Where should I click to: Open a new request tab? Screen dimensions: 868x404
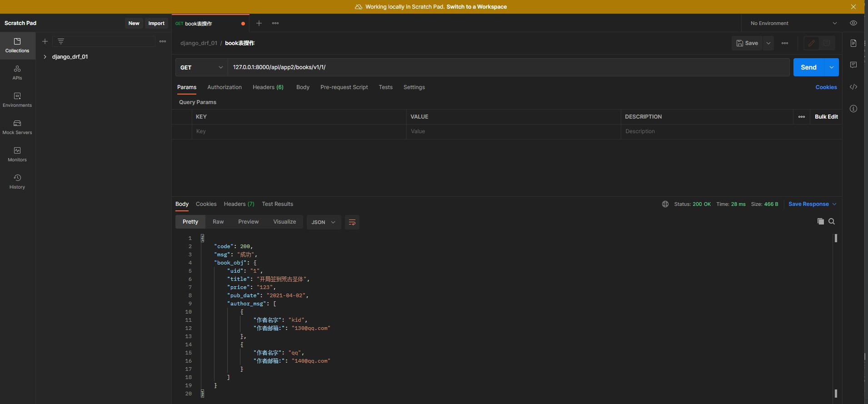pyautogui.click(x=259, y=23)
